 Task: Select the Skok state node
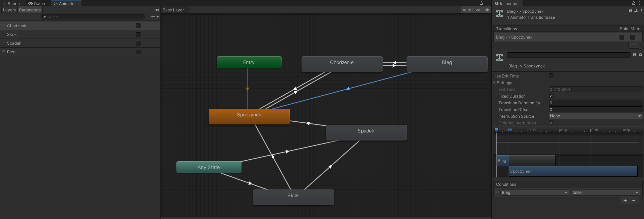click(x=293, y=197)
